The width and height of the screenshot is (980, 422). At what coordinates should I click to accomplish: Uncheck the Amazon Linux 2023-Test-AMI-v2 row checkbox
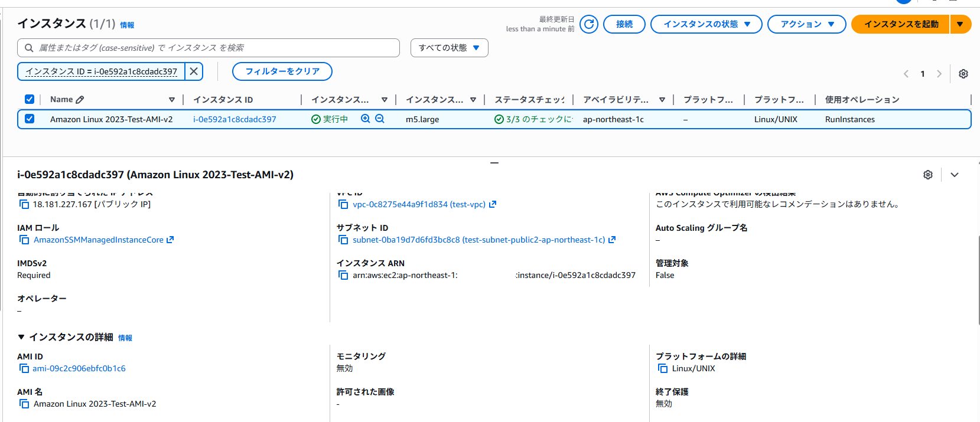(x=30, y=119)
